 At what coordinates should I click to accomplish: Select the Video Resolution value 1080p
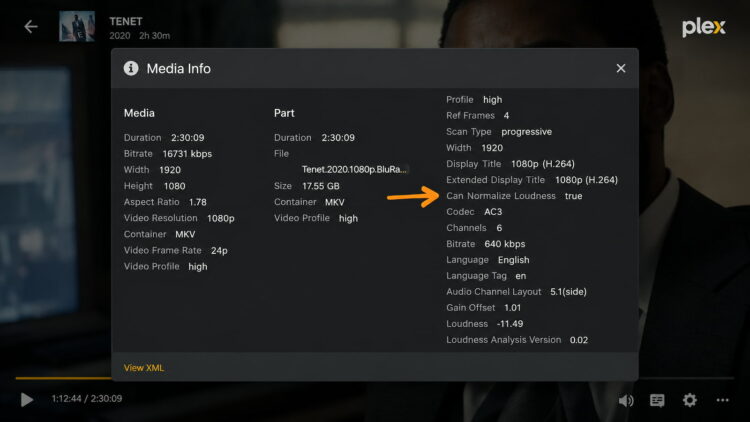[221, 218]
